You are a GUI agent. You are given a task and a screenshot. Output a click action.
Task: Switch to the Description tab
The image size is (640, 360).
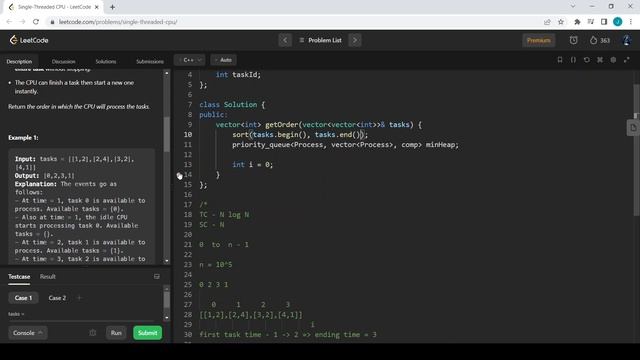(19, 61)
